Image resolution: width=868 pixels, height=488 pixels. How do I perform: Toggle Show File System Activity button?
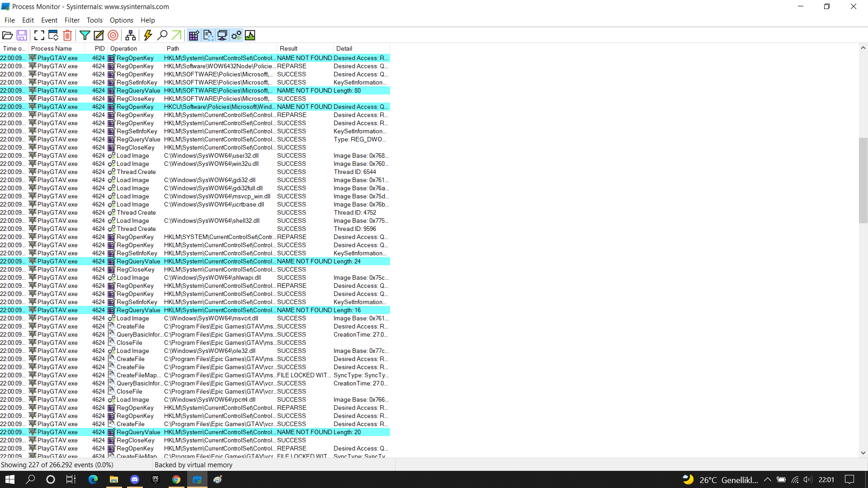click(208, 35)
